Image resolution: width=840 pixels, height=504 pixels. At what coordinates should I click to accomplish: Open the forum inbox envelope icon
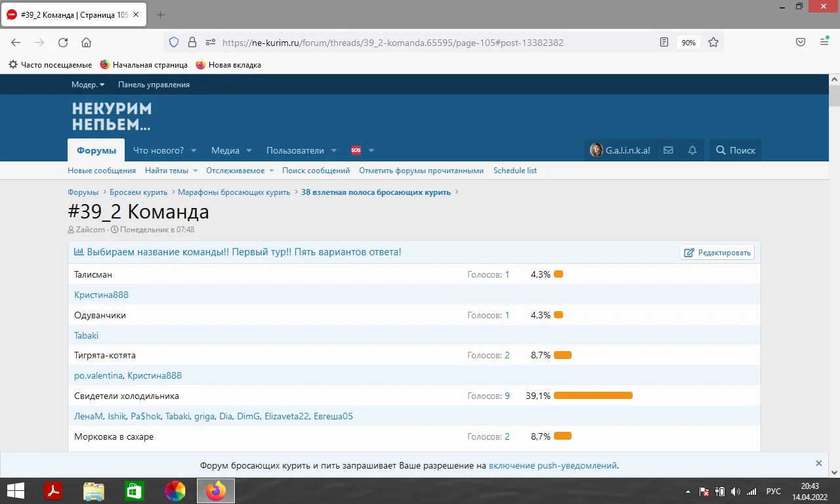(x=668, y=150)
